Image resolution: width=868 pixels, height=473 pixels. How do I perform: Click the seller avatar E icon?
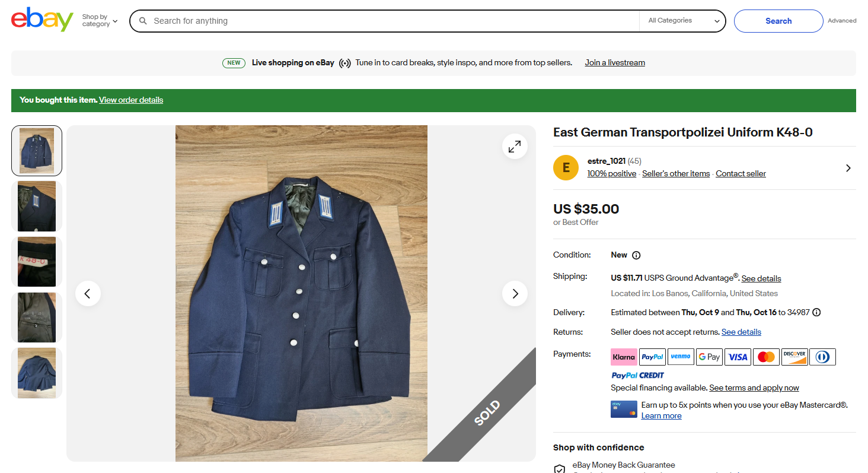(566, 167)
